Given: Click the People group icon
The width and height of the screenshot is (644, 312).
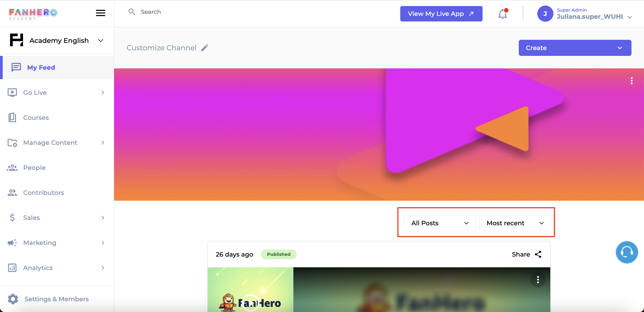Looking at the screenshot, I should pos(12,168).
